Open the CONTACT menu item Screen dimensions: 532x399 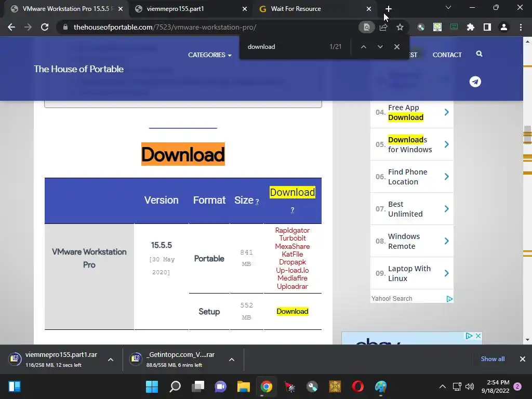447,55
